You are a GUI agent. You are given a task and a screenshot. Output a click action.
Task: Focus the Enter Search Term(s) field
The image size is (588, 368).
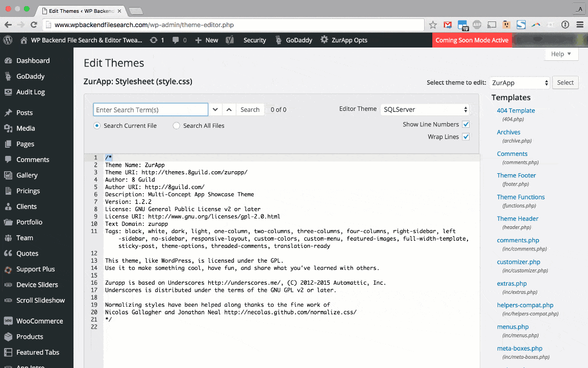tap(151, 110)
